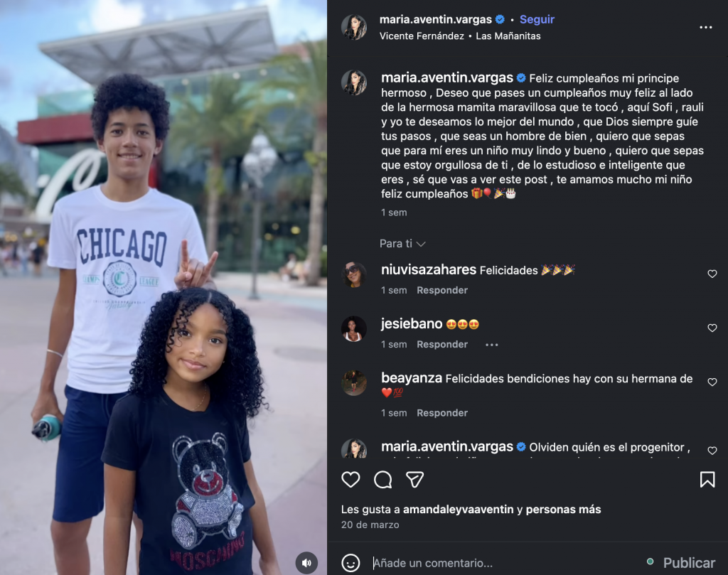Reply to niuvisazahares comment
Screen dimensions: 728x575
442,291
